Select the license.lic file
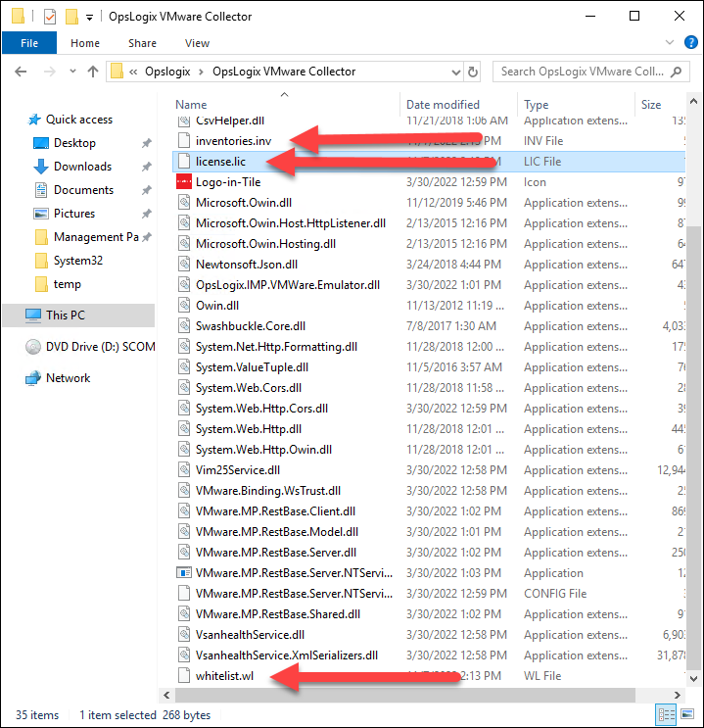This screenshot has height=728, width=704. [x=220, y=162]
